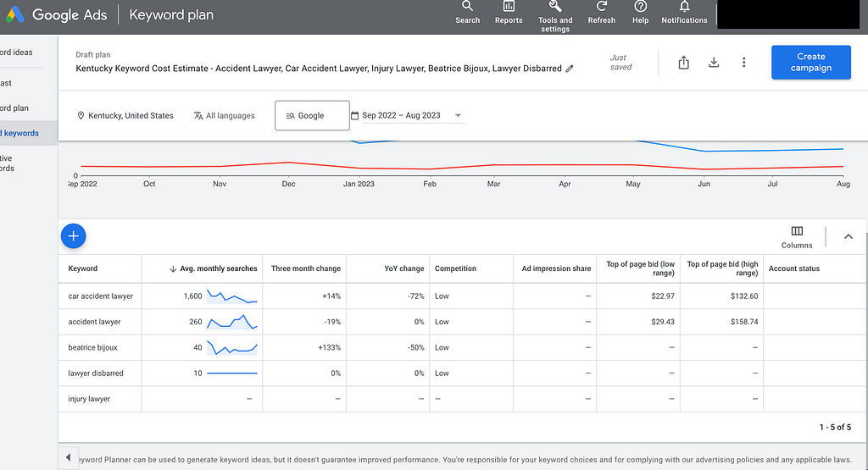Click the -50% YoY change value

[x=415, y=348]
